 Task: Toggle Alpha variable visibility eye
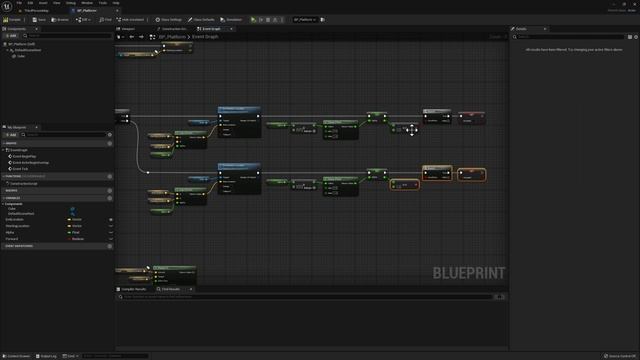[111, 233]
